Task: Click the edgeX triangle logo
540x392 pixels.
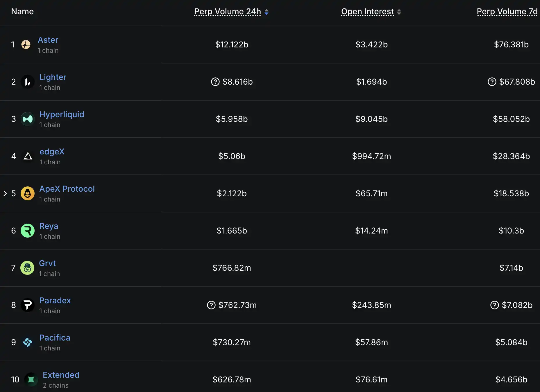Action: tap(28, 156)
